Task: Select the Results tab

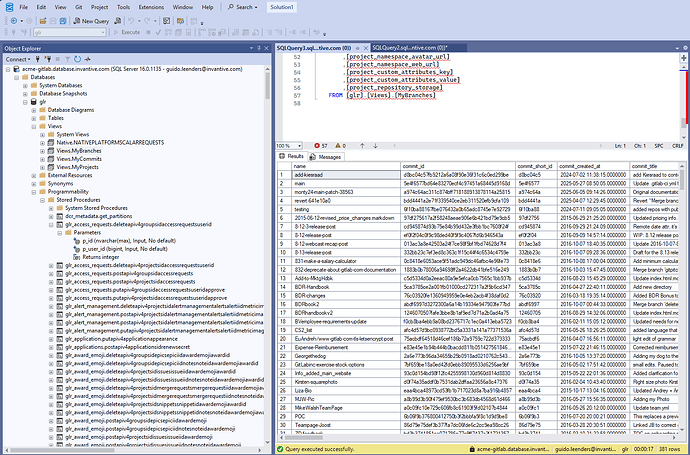Action: (292, 156)
